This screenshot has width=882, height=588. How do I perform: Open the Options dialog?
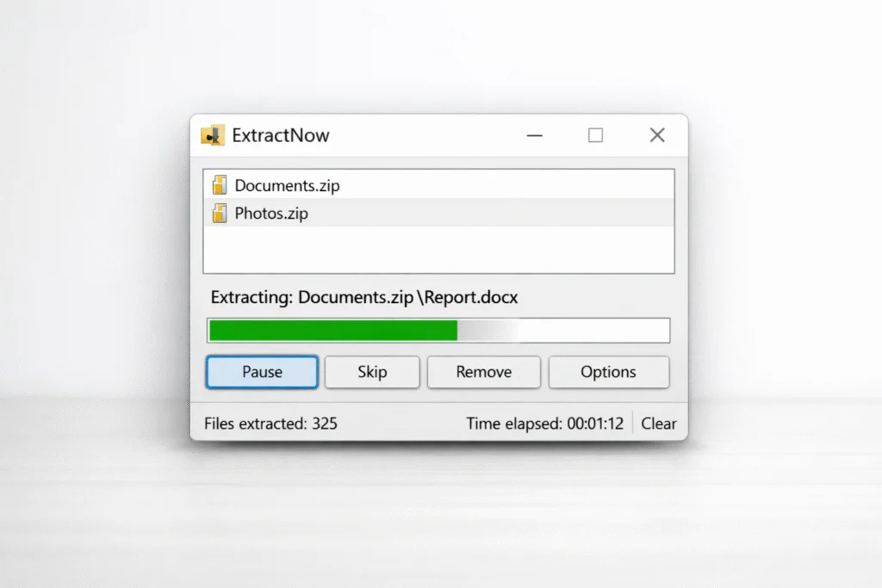pos(609,372)
